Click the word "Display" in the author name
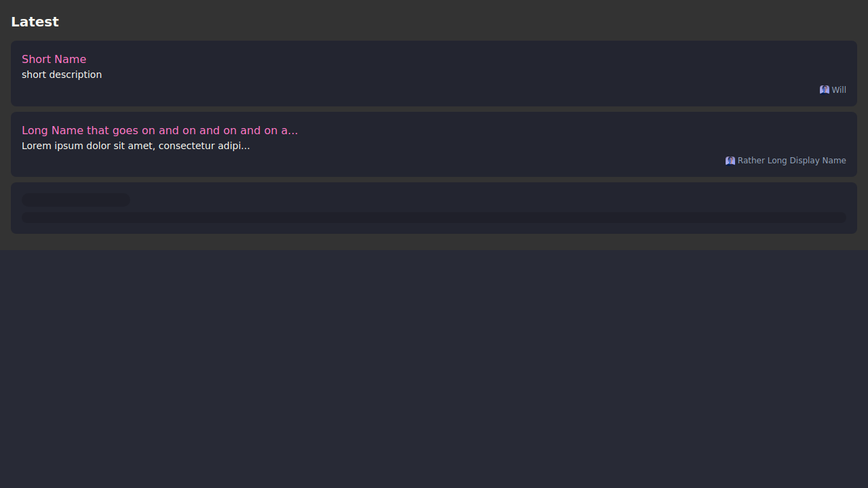This screenshot has height=488, width=868. tap(804, 161)
